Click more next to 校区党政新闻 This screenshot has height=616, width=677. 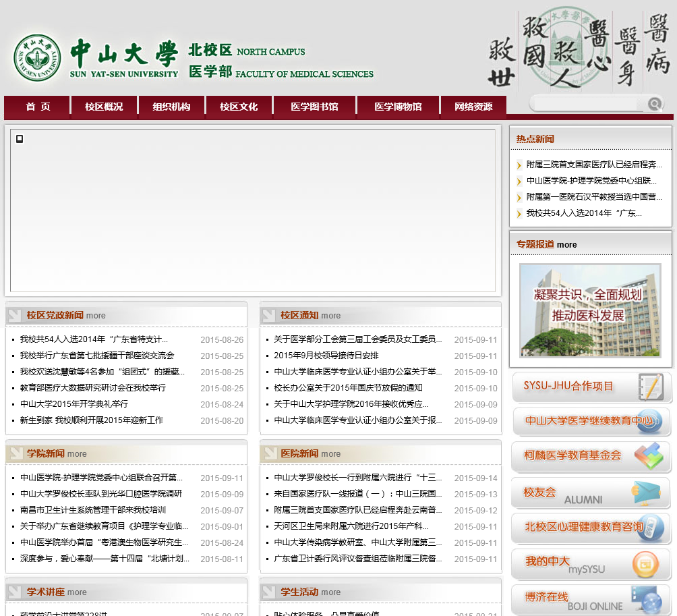pyautogui.click(x=96, y=316)
